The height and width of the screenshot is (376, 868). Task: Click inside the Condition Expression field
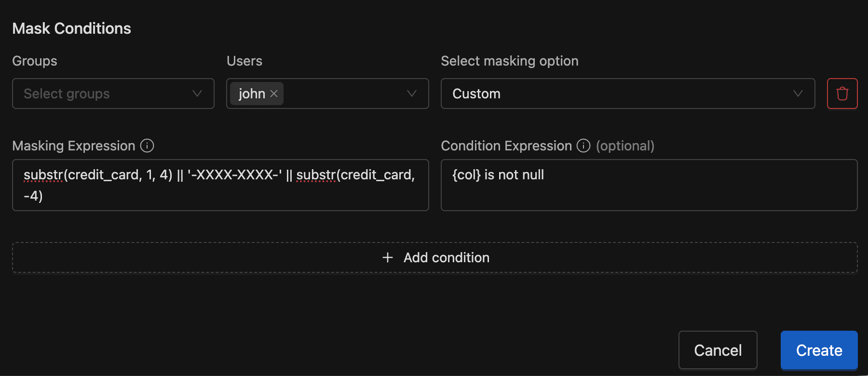[649, 185]
